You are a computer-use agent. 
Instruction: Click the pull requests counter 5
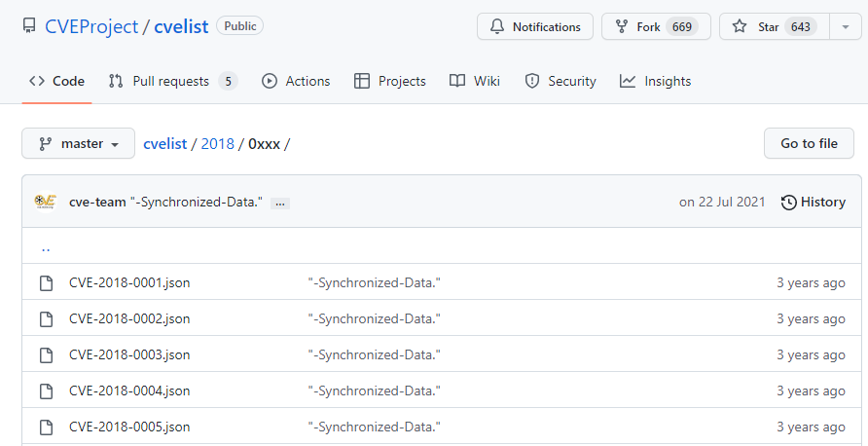pos(228,82)
